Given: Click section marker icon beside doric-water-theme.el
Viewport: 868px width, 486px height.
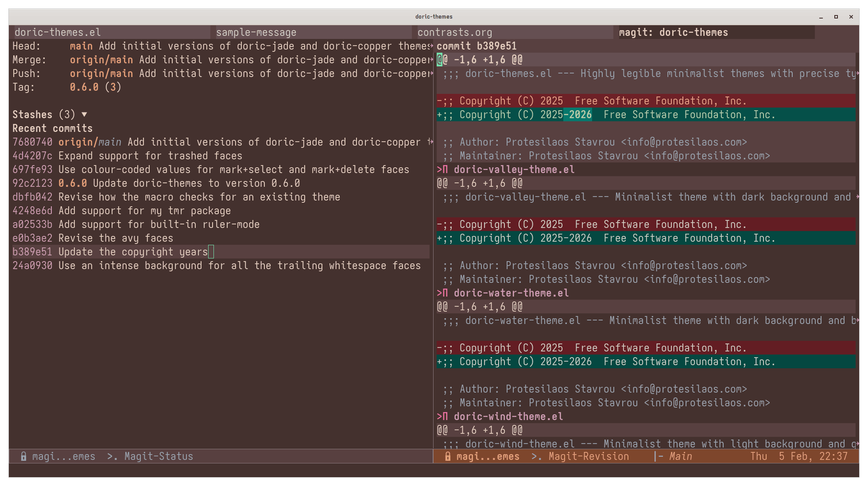Looking at the screenshot, I should tap(442, 293).
